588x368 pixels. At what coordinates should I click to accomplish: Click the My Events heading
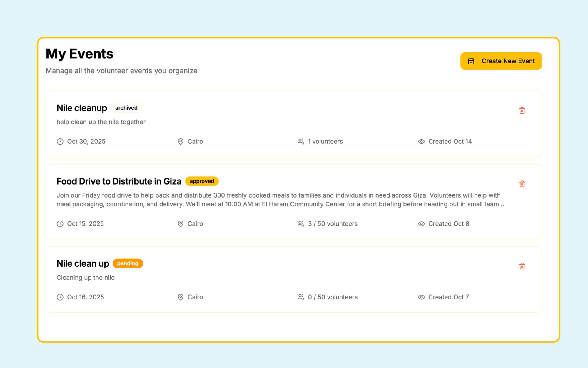(x=79, y=54)
